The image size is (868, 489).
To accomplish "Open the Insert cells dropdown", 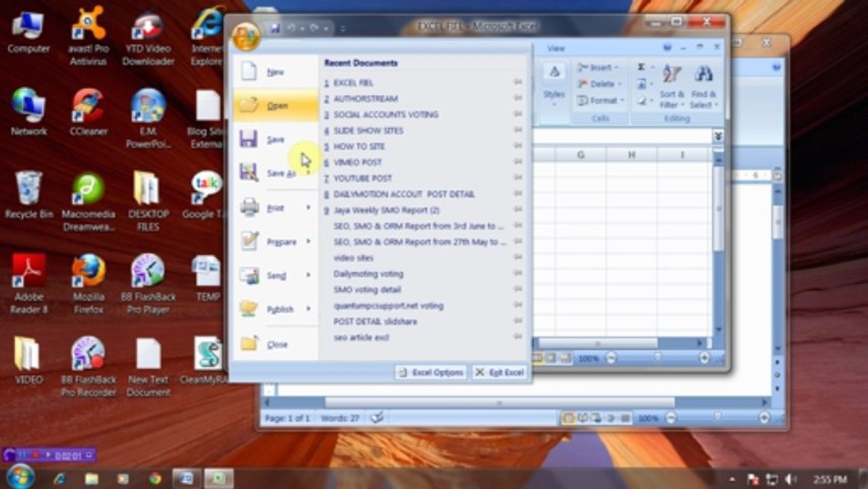I will [x=598, y=68].
